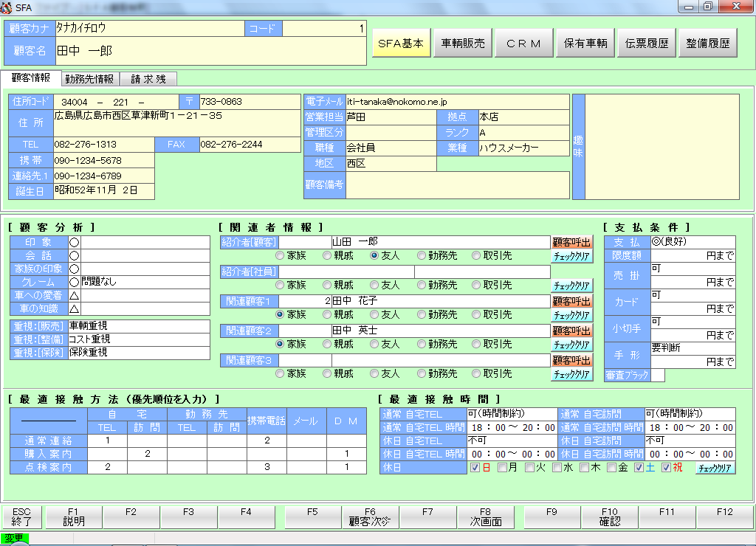Click チェッククリア in 休日 row
The image size is (756, 546).
[x=715, y=468]
